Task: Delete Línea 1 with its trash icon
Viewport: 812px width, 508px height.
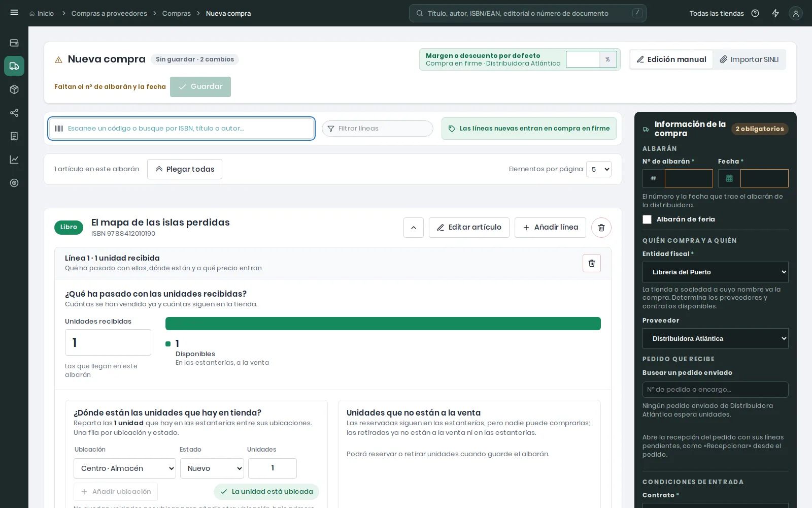Action: [592, 263]
